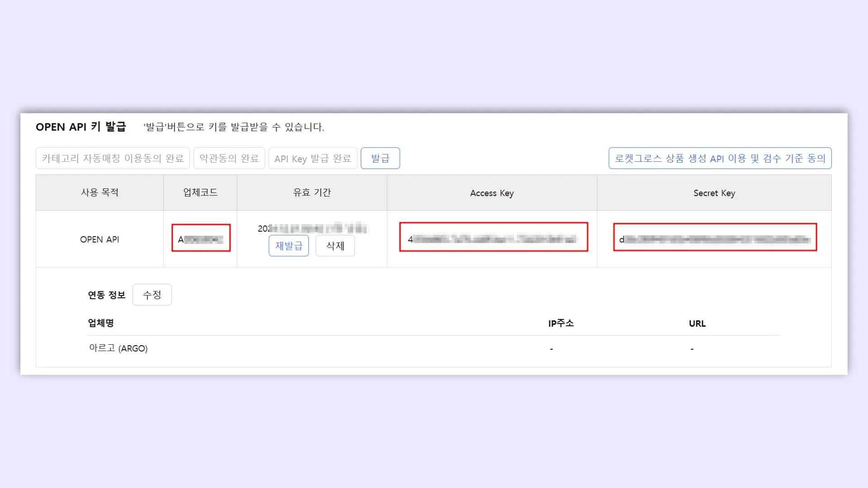Screen dimensions: 868x488
Task: Click the 삭제 delete button
Action: (335, 246)
